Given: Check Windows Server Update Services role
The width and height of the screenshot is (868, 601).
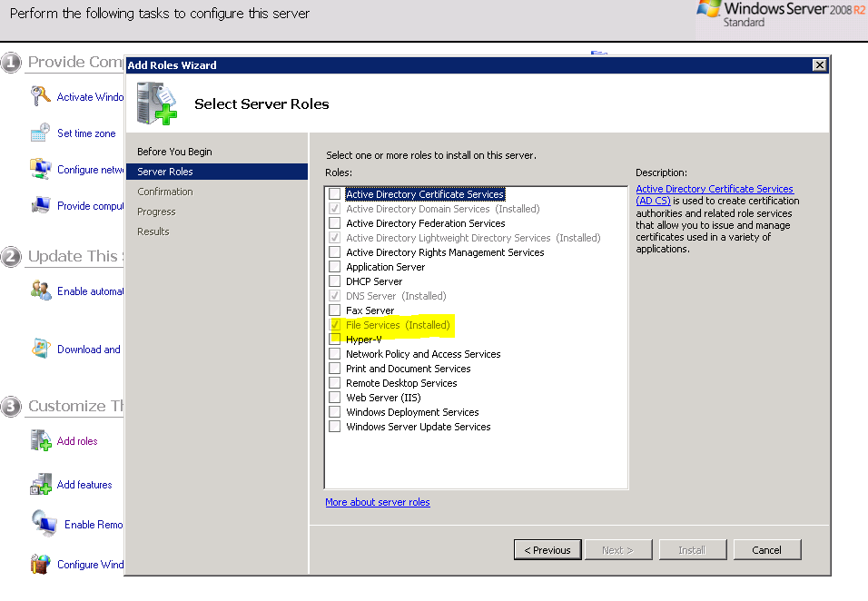Looking at the screenshot, I should point(335,427).
